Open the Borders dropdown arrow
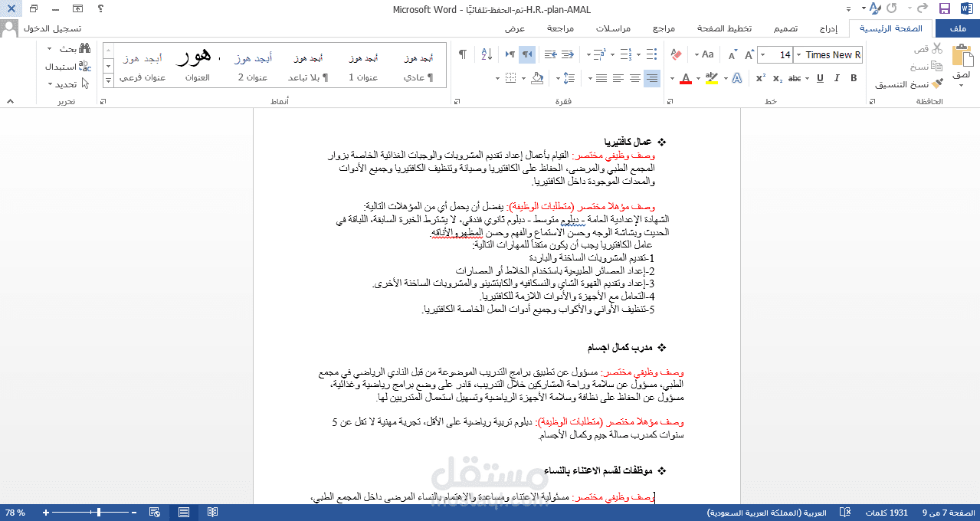 498,78
